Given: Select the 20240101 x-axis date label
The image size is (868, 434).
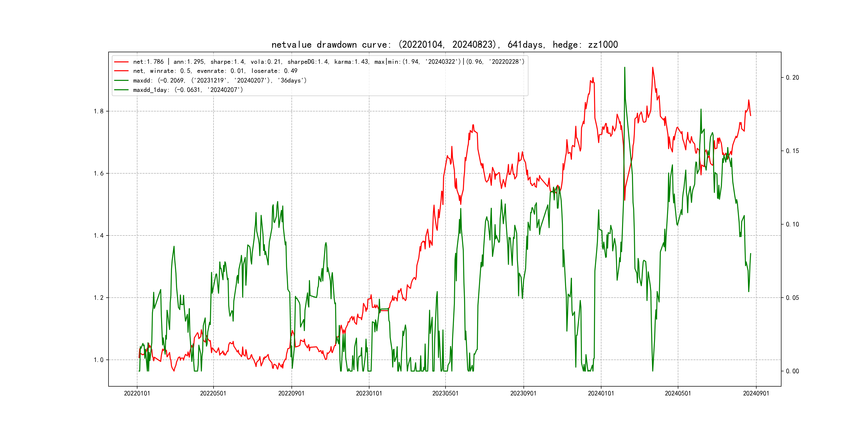Looking at the screenshot, I should [x=601, y=394].
